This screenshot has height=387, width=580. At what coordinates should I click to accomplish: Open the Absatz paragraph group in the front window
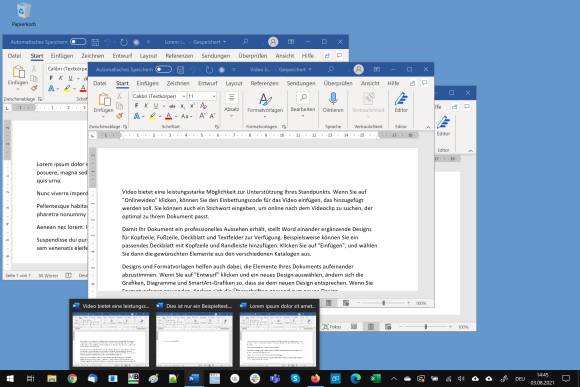(x=232, y=105)
